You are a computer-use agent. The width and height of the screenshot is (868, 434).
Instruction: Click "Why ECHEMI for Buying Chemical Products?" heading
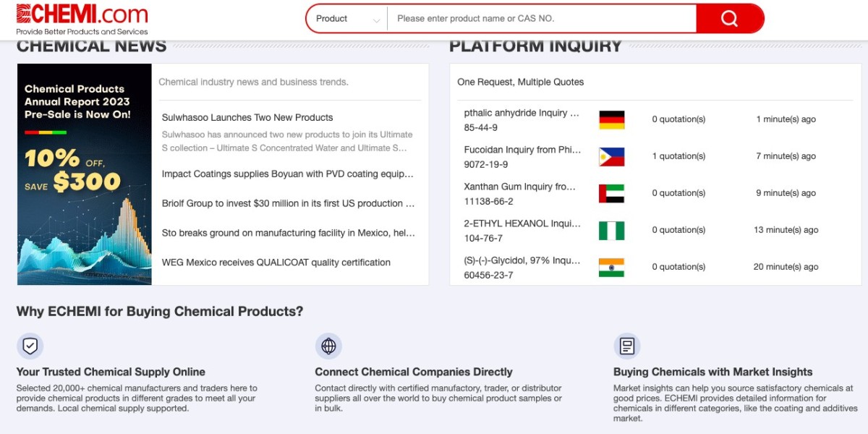click(x=160, y=312)
